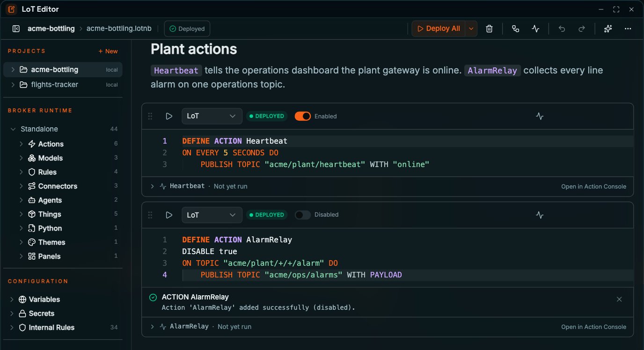Grab the Heartbeat cell drag handle
Image resolution: width=644 pixels, height=350 pixels.
pos(150,116)
